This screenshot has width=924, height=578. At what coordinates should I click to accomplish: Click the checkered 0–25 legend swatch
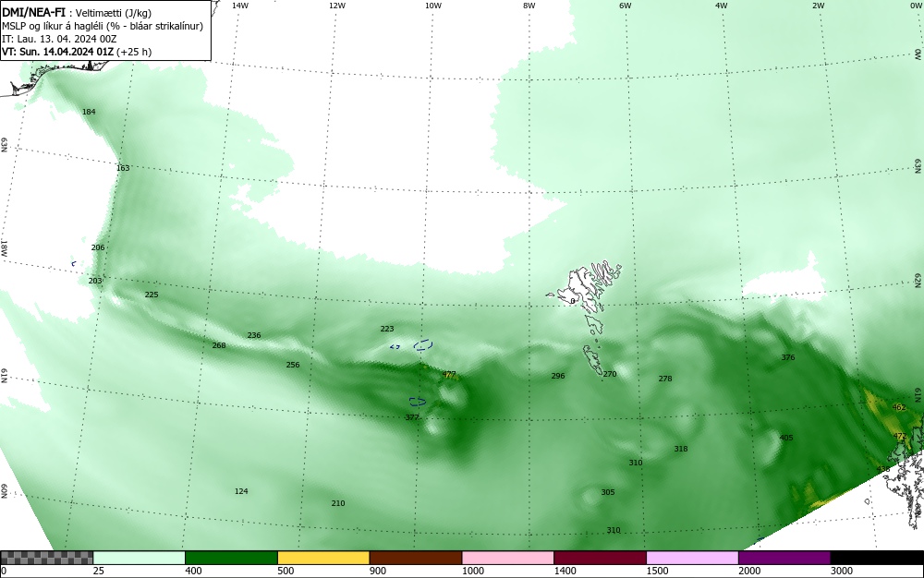(46, 558)
